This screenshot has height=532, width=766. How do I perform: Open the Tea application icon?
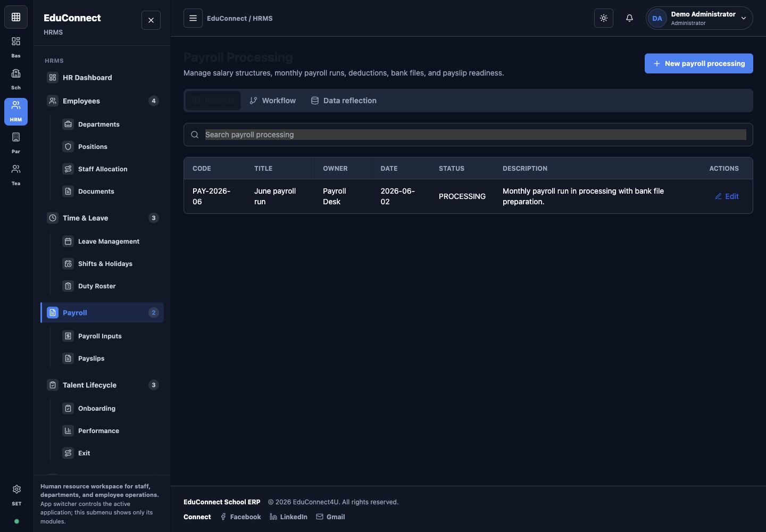click(16, 174)
